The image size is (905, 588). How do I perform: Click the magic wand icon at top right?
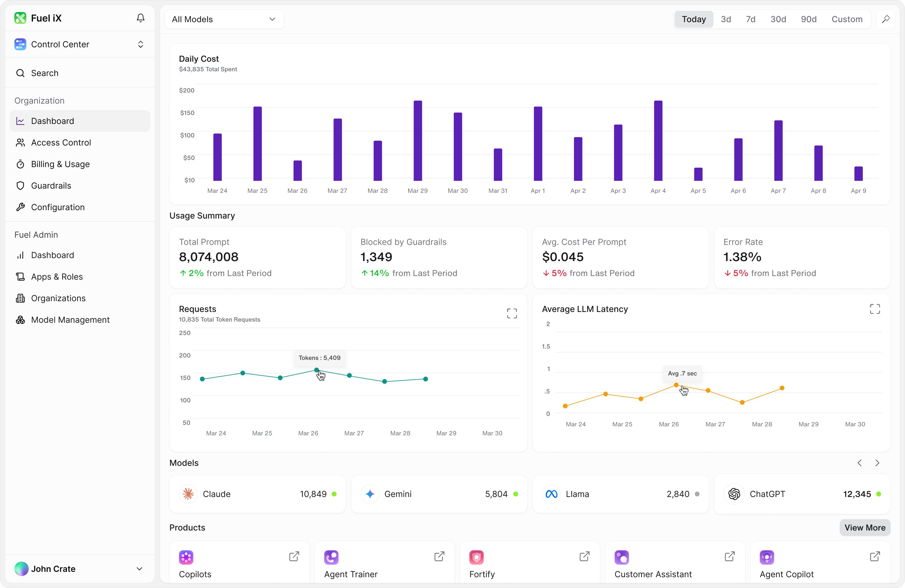[x=886, y=19]
